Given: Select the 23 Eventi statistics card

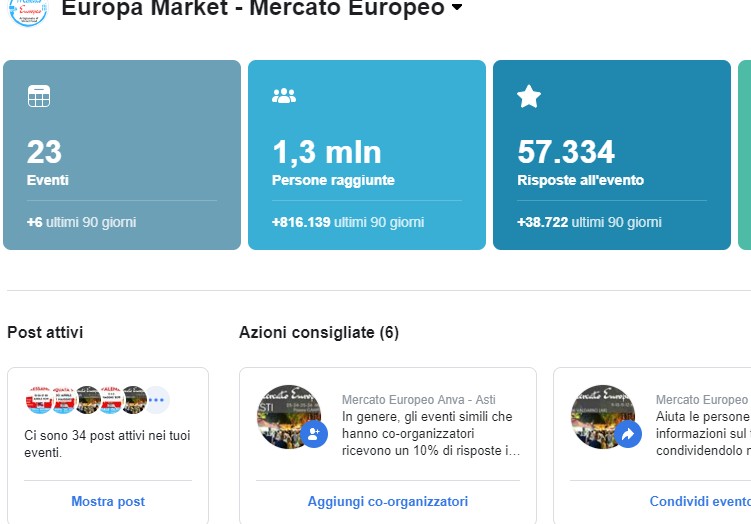Looking at the screenshot, I should 122,155.
